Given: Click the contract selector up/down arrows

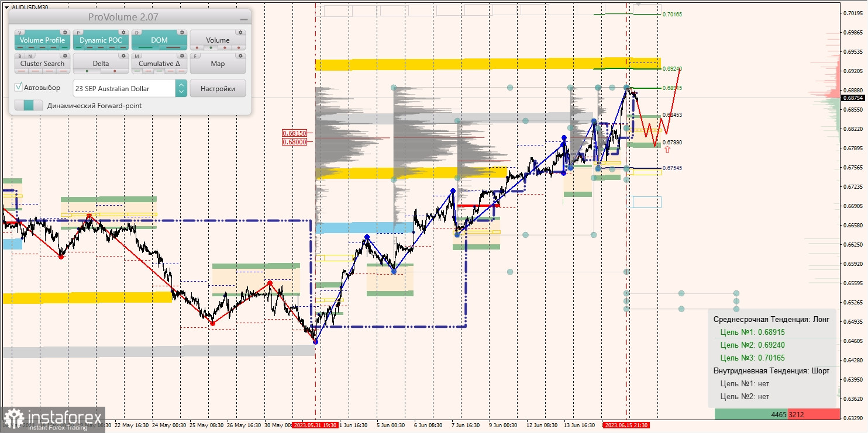Looking at the screenshot, I should tap(181, 88).
